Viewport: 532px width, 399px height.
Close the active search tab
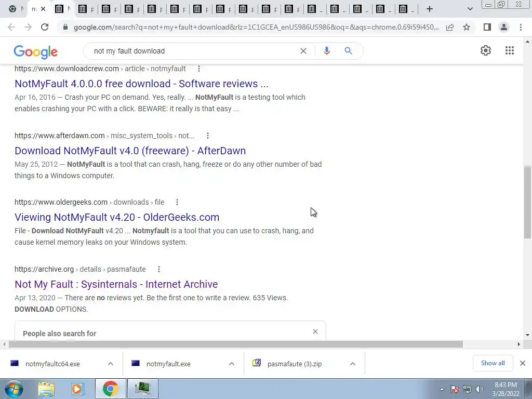43,9
